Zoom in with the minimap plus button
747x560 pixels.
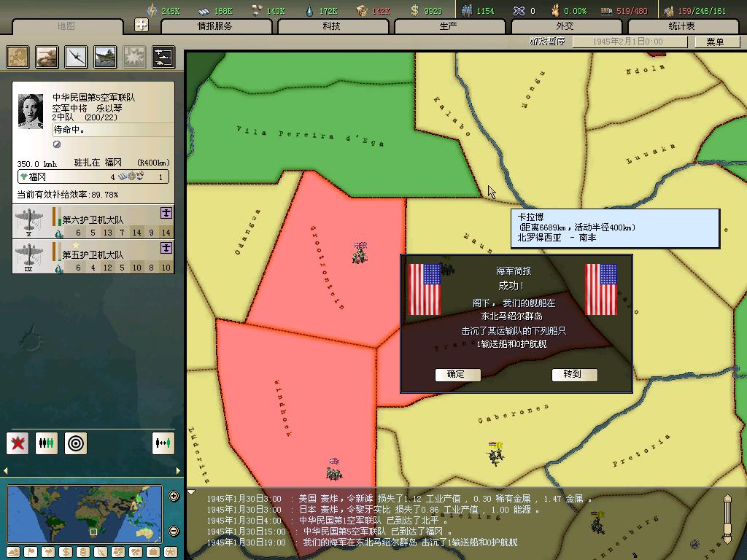coord(174,496)
